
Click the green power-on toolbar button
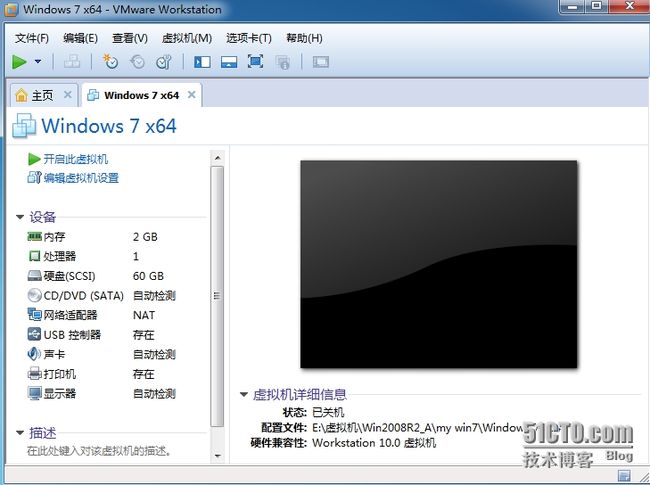click(x=19, y=62)
